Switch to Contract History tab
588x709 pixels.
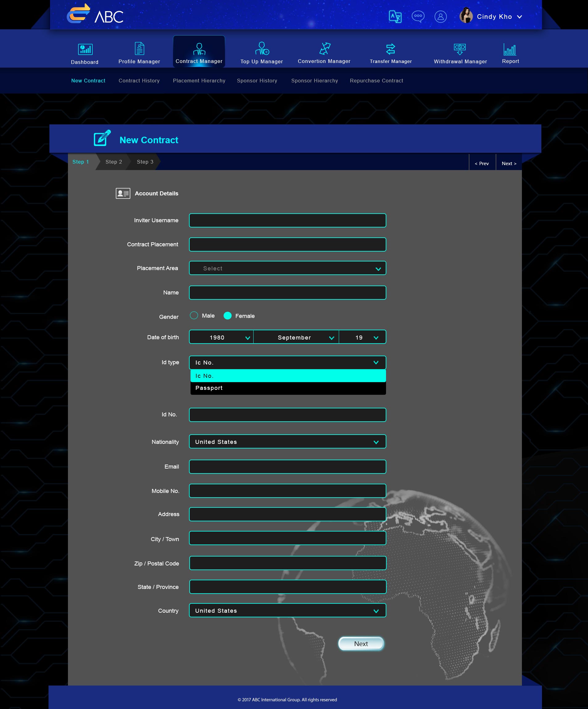point(139,81)
